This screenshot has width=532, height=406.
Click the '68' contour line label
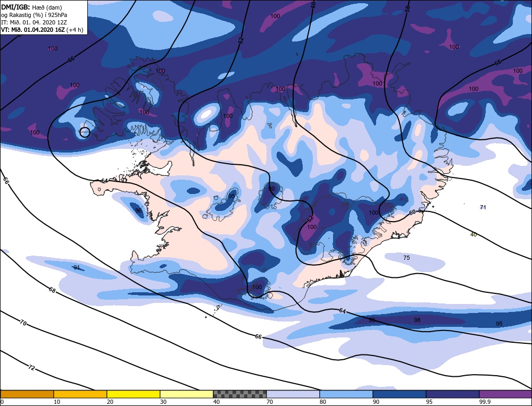(52, 290)
